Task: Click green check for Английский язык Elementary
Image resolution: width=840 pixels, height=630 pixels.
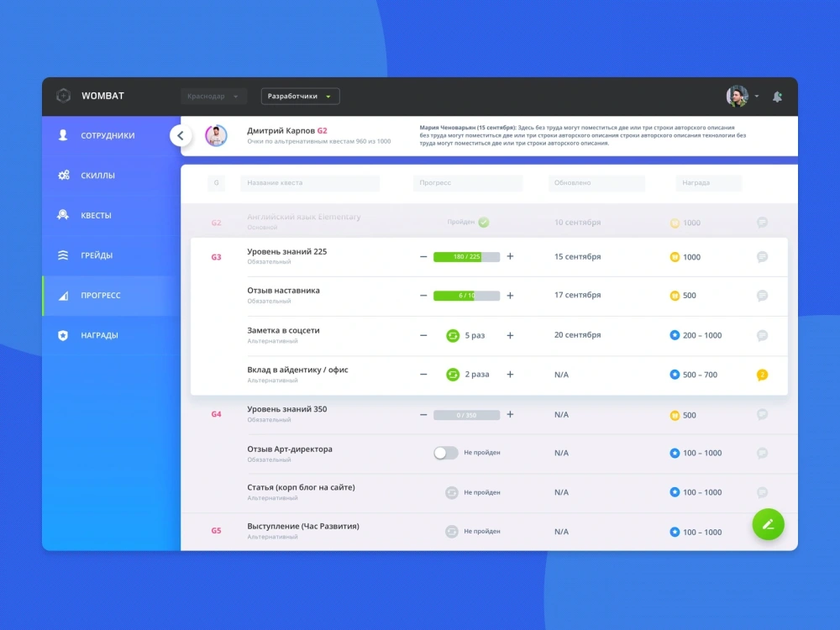Action: point(484,223)
